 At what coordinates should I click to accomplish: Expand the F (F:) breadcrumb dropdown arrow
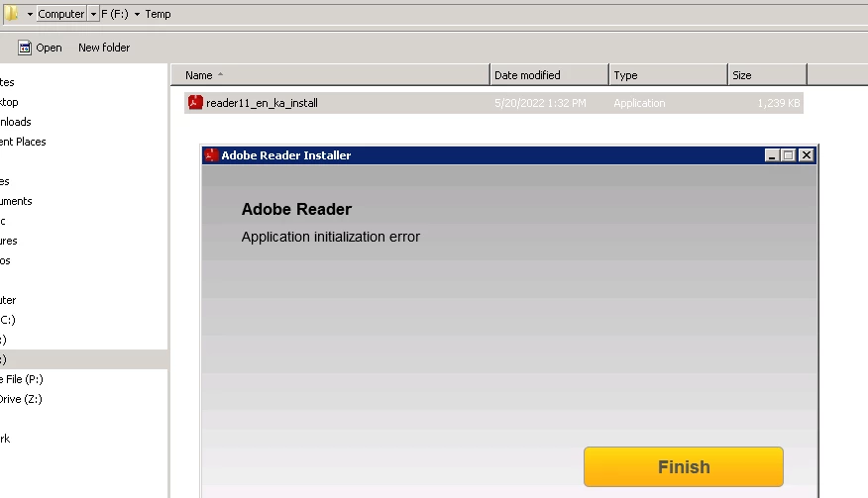point(137,15)
